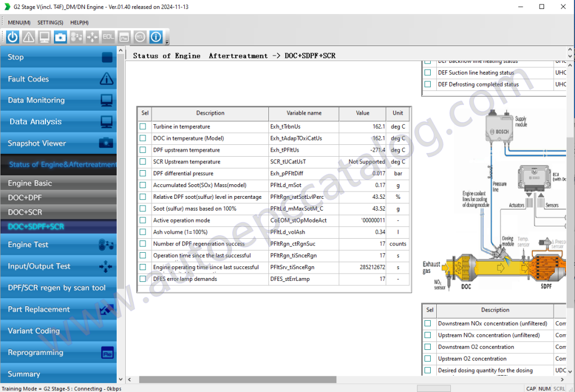Check the Turbine in temperature checkbox
The width and height of the screenshot is (575, 392).
coord(144,126)
